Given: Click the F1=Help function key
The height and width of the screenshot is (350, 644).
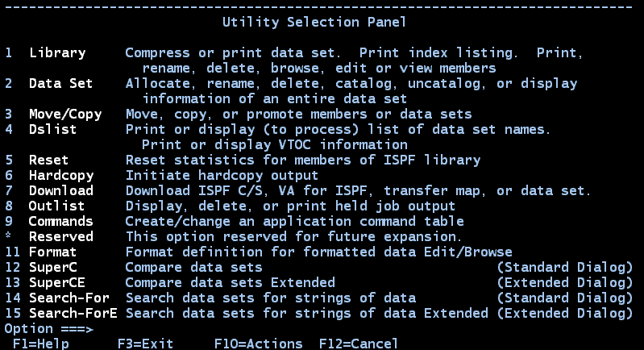Looking at the screenshot, I should point(40,344).
